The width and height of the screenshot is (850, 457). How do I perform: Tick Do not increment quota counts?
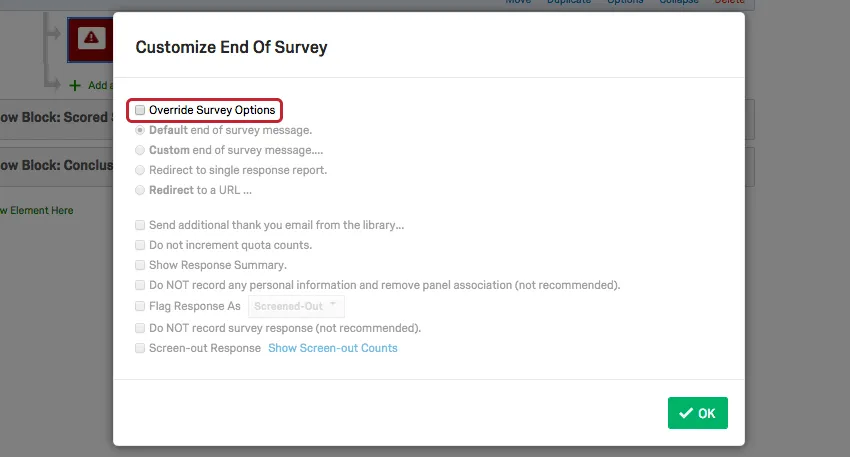(140, 245)
